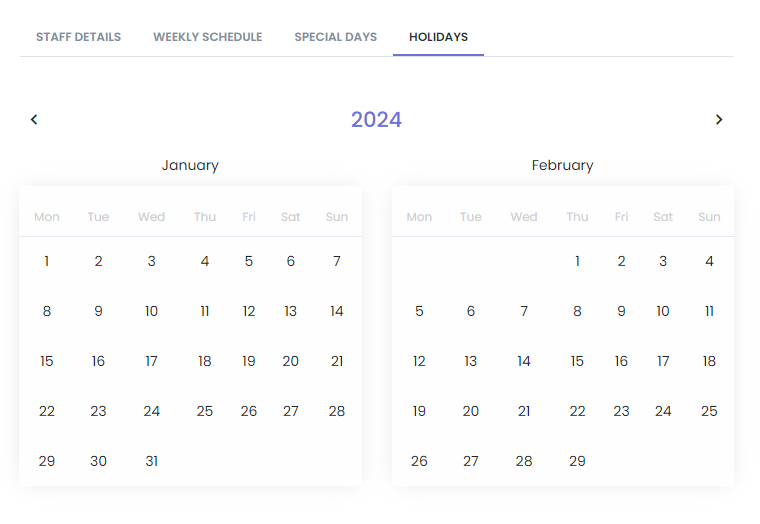Image resolution: width=760 pixels, height=524 pixels.
Task: Mark February 29 on the calendar
Action: coord(577,461)
